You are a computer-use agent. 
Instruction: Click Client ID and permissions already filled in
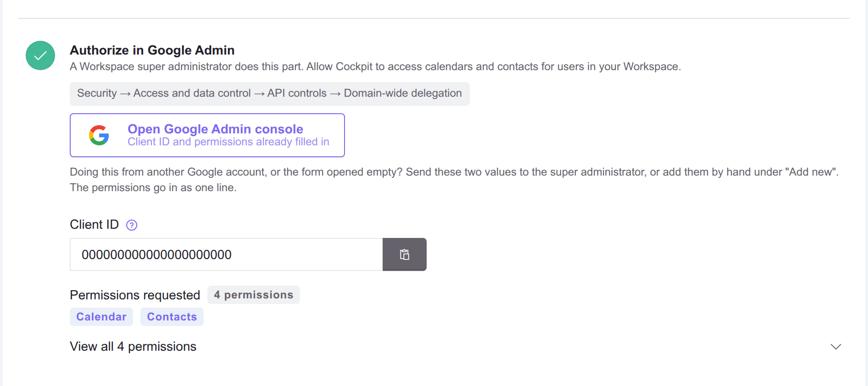tap(228, 142)
